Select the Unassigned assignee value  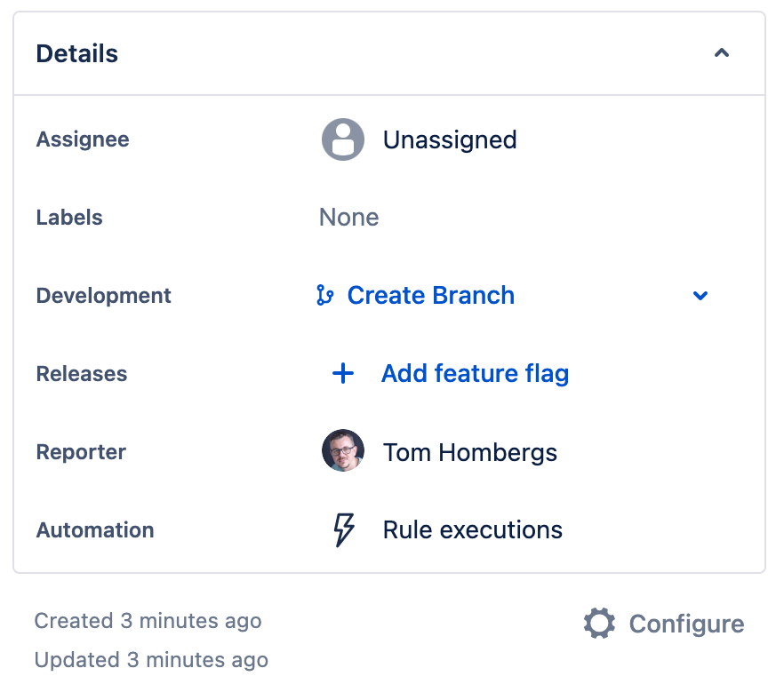450,140
